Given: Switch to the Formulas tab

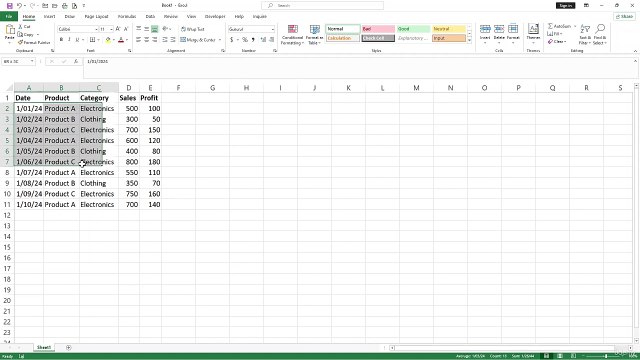Looking at the screenshot, I should click(127, 16).
